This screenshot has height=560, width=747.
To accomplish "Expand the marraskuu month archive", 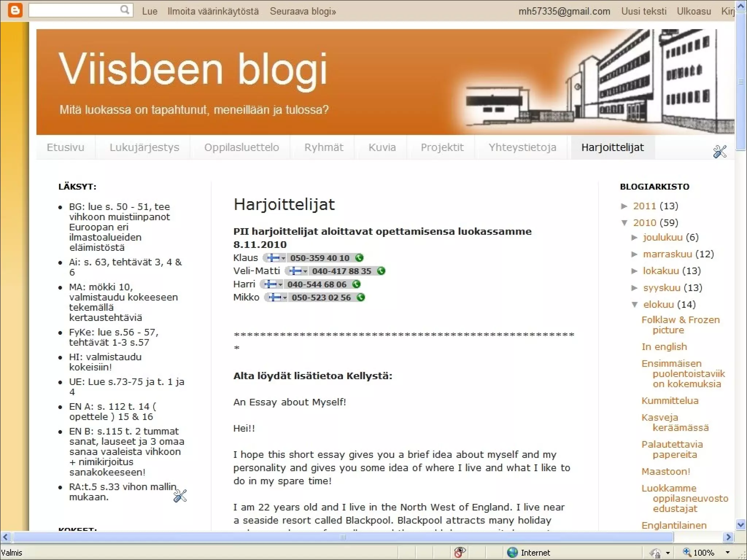I will pos(635,254).
